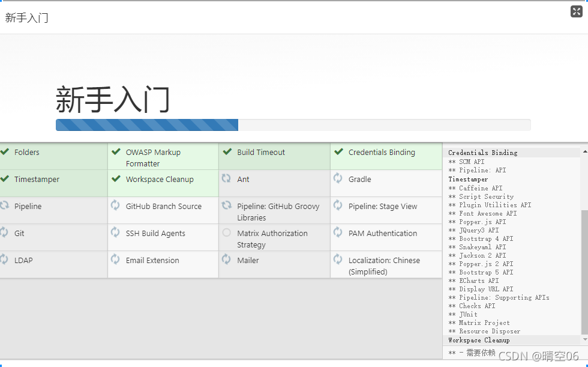Image resolution: width=588 pixels, height=367 pixels.
Task: Click the green checkmark beside Folders
Action: pyautogui.click(x=5, y=151)
